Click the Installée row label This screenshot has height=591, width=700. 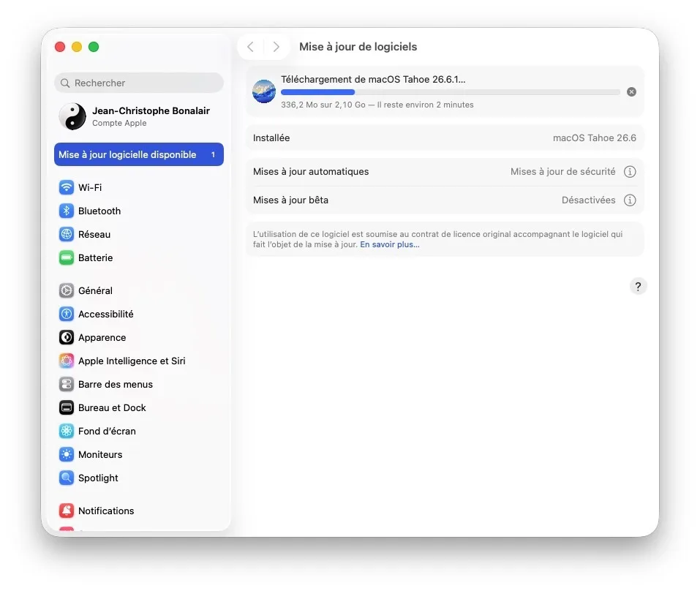tap(271, 138)
